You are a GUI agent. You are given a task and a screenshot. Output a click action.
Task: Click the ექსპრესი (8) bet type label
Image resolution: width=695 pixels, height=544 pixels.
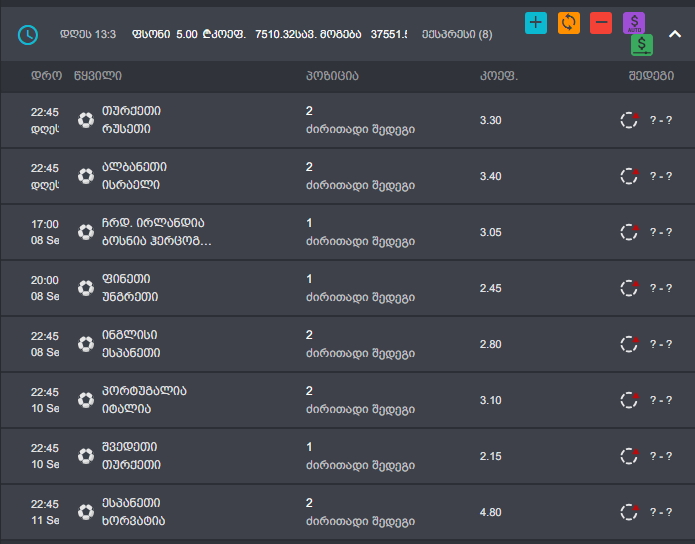457,35
